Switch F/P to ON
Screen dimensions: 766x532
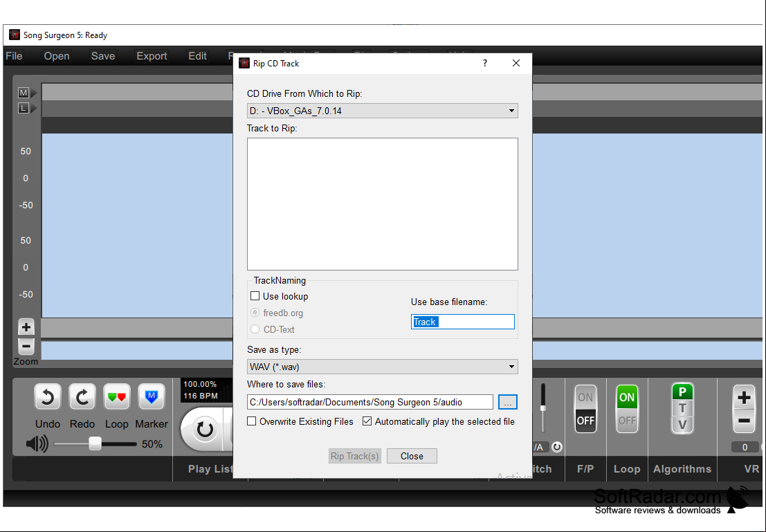tap(585, 398)
